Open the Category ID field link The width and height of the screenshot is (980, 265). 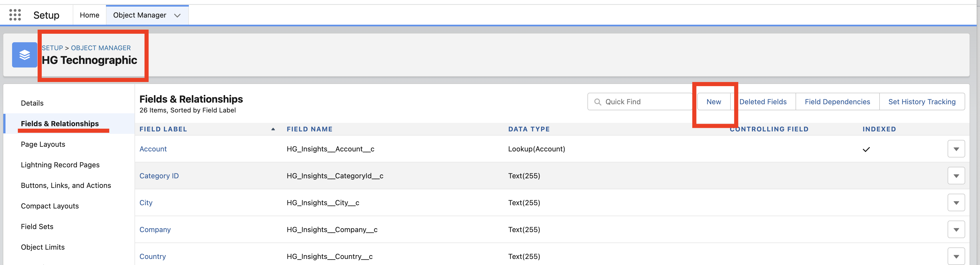click(159, 176)
